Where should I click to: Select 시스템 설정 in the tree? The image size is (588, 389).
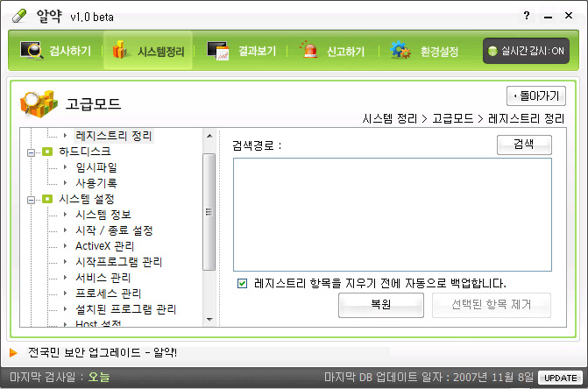coord(87,199)
